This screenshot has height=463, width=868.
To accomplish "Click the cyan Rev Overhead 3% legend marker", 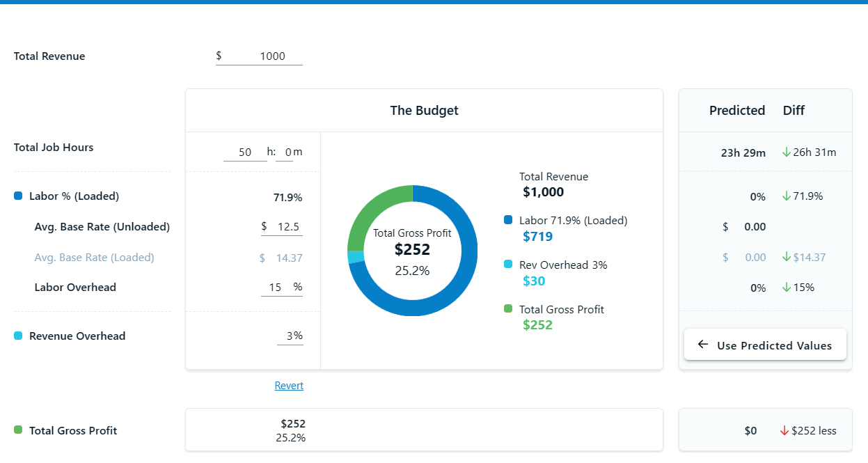I will [508, 265].
